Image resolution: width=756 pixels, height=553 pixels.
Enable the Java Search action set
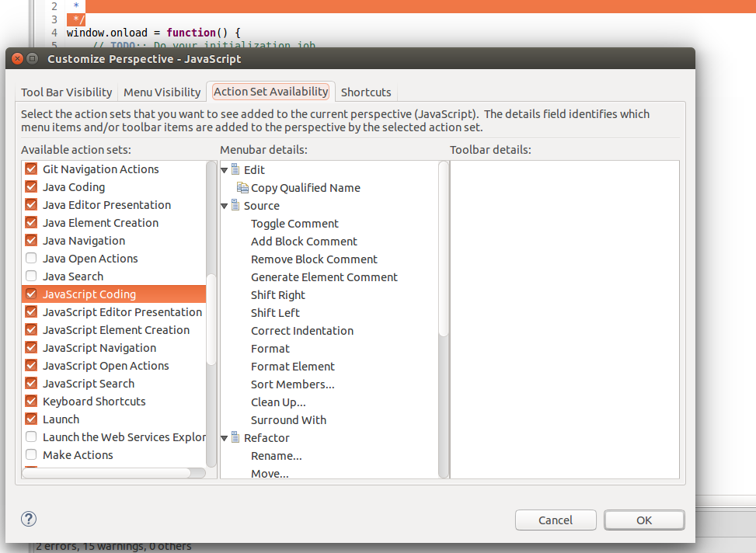[31, 276]
